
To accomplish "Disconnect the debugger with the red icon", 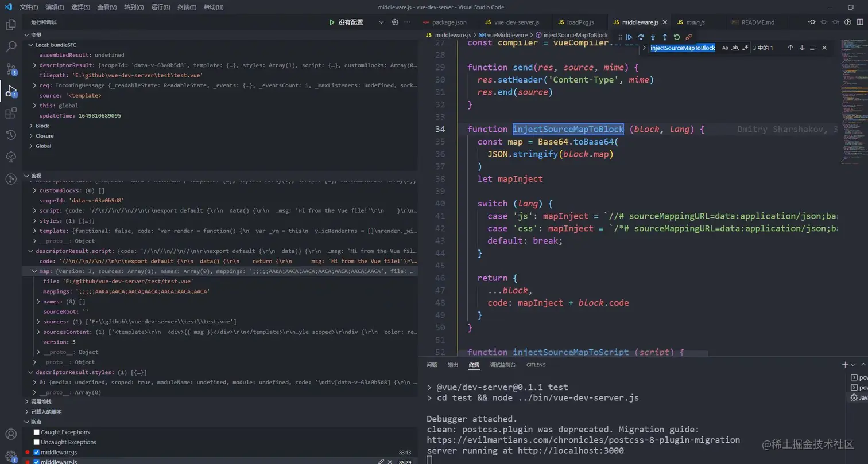I will point(689,37).
